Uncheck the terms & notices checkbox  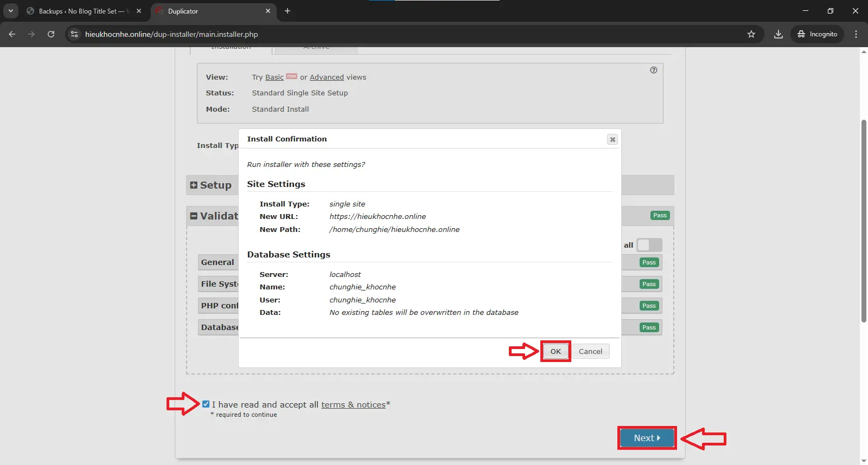[x=206, y=404]
